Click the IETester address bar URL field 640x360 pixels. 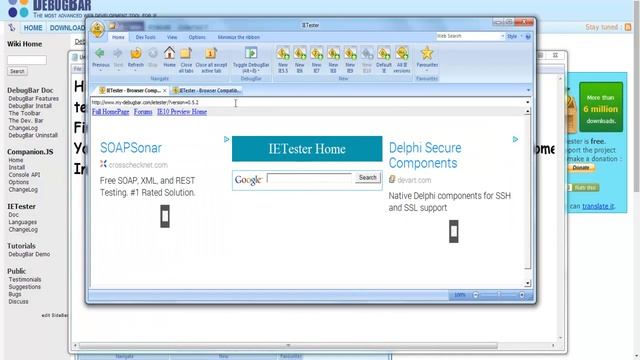[x=307, y=102]
